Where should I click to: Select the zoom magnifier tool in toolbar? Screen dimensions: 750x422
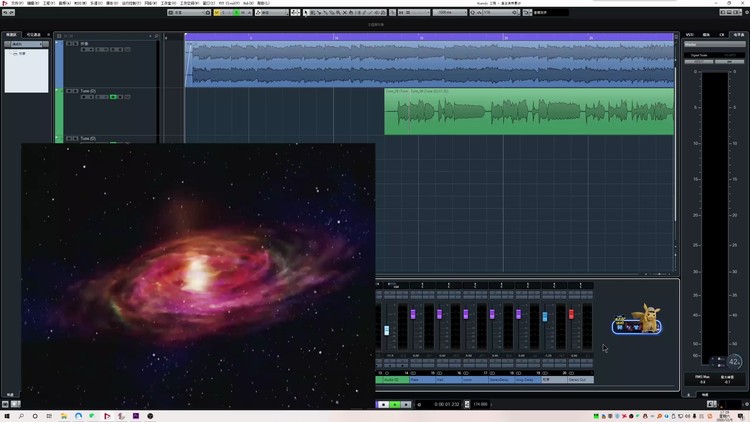336,12
